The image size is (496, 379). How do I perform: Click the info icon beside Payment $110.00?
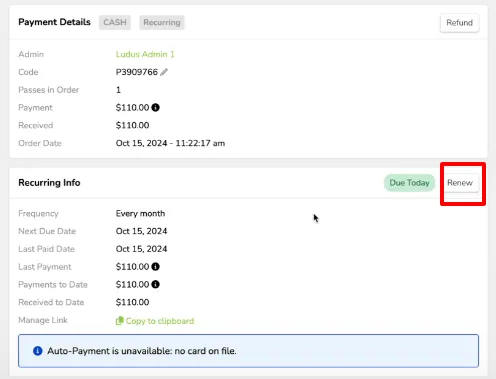pos(155,107)
